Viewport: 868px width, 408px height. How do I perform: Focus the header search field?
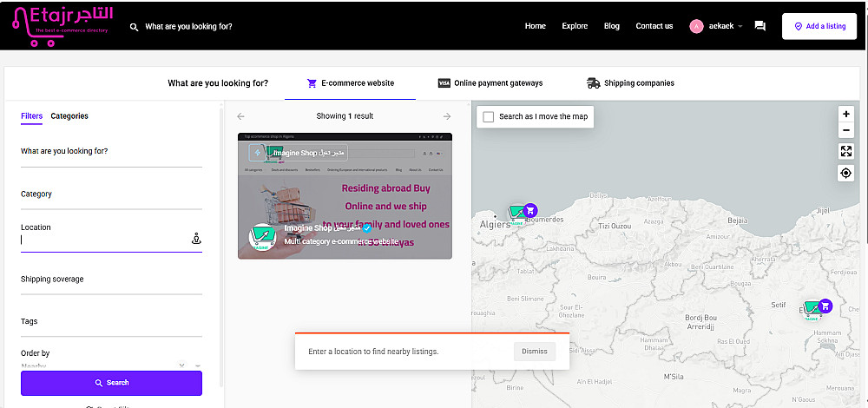[188, 26]
